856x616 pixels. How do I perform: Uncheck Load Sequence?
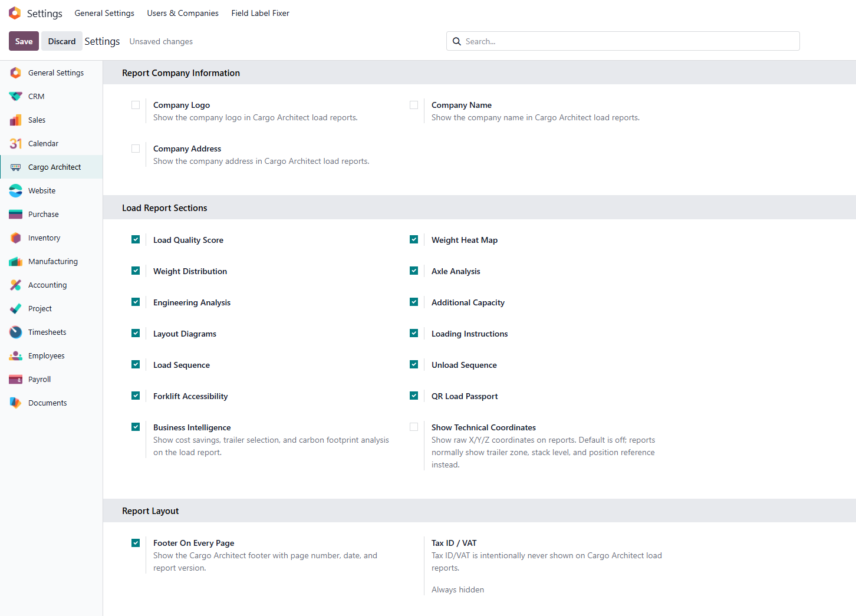(136, 364)
